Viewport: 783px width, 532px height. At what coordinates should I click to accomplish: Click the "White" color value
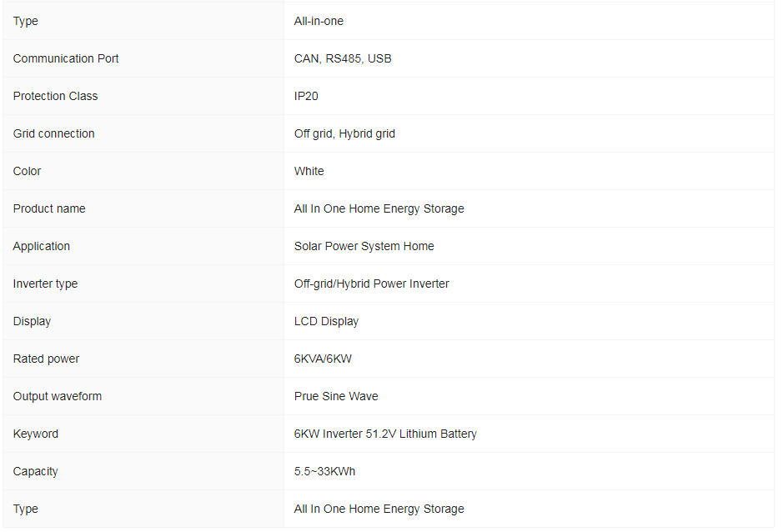[309, 171]
